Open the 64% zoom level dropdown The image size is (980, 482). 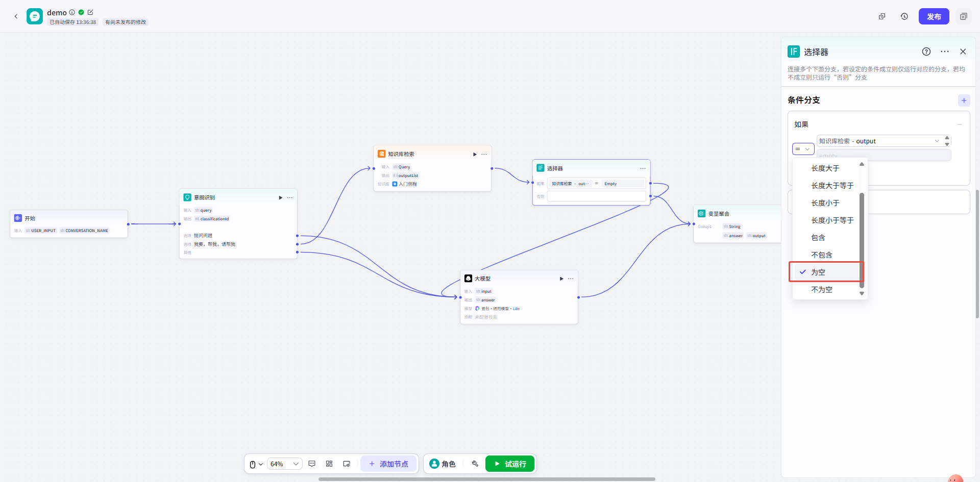click(x=284, y=464)
